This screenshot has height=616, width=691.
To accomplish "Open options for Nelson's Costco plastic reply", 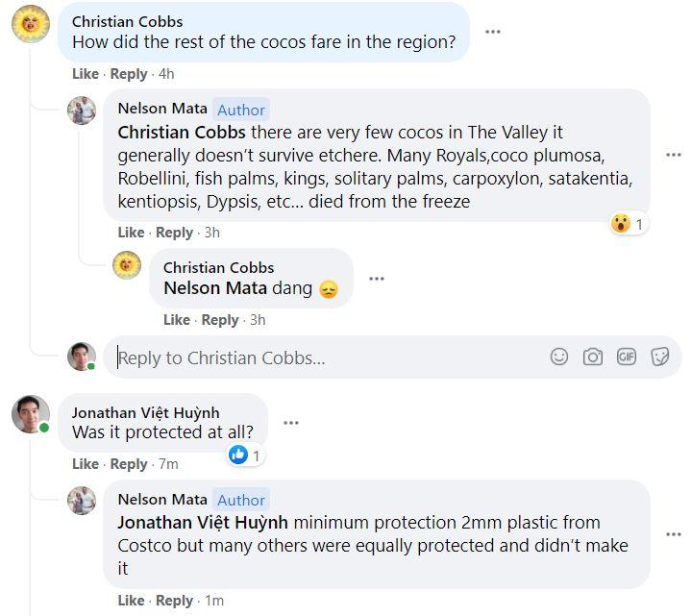I will click(674, 534).
